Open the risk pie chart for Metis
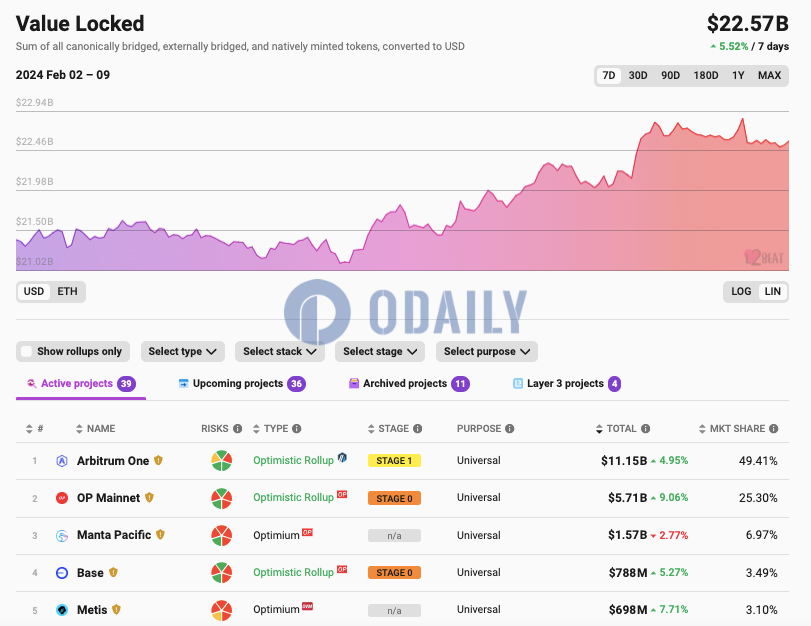This screenshot has width=811, height=626. [221, 610]
